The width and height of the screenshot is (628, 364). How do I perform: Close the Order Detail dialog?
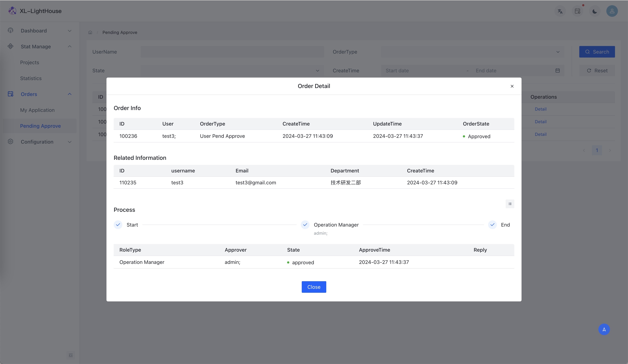(512, 86)
